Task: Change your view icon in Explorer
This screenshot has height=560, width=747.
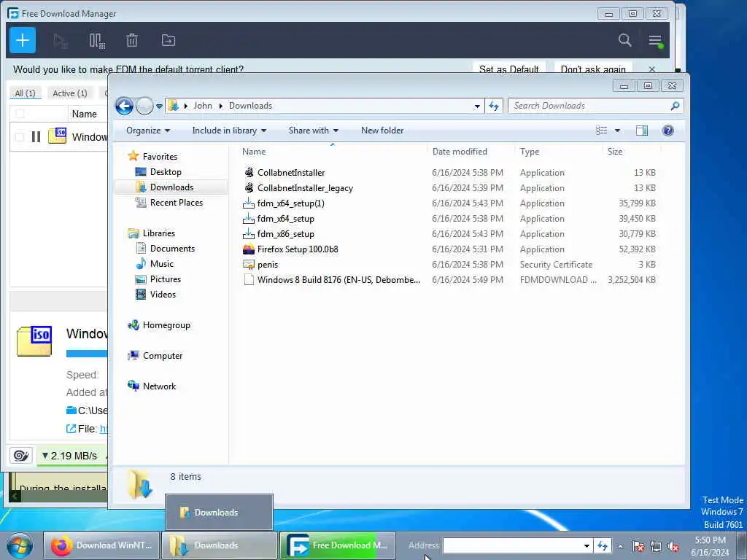Action: click(601, 131)
